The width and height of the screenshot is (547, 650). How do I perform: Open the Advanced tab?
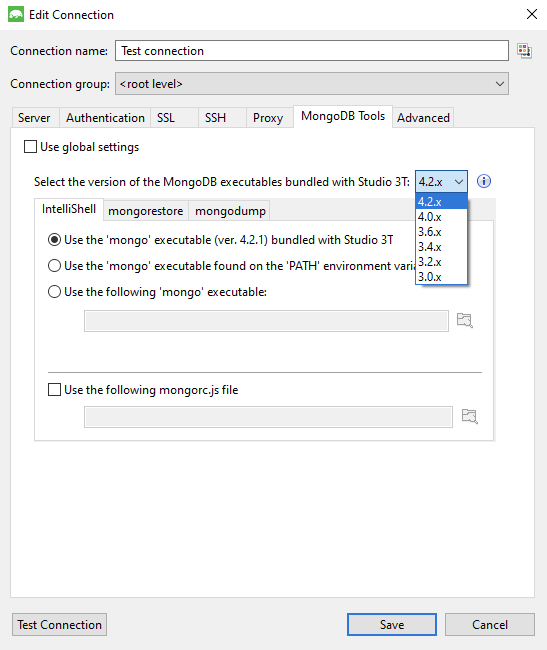pyautogui.click(x=423, y=118)
